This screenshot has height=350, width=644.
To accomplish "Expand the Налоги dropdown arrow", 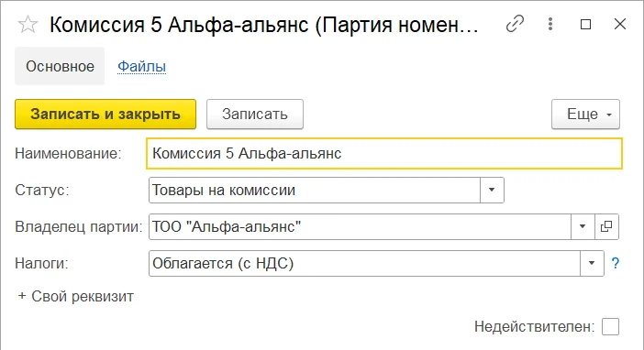I will (x=592, y=263).
